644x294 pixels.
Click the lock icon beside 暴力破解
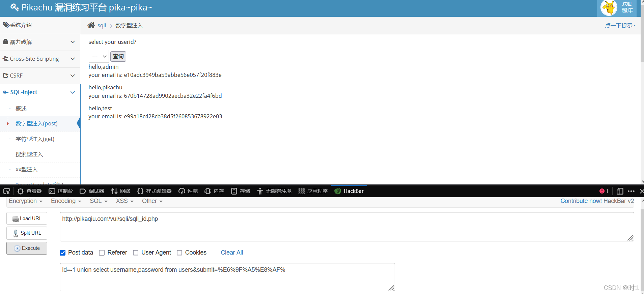coord(5,42)
